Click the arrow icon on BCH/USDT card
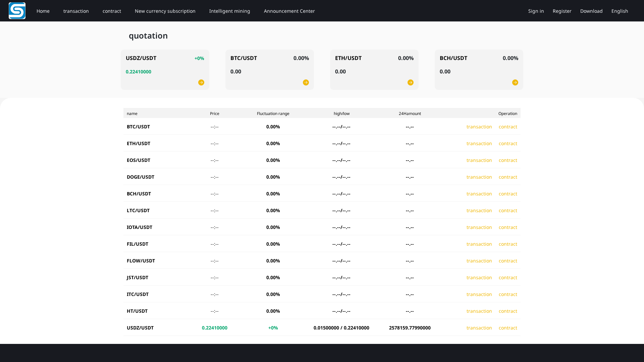This screenshot has width=644, height=362. point(515,82)
